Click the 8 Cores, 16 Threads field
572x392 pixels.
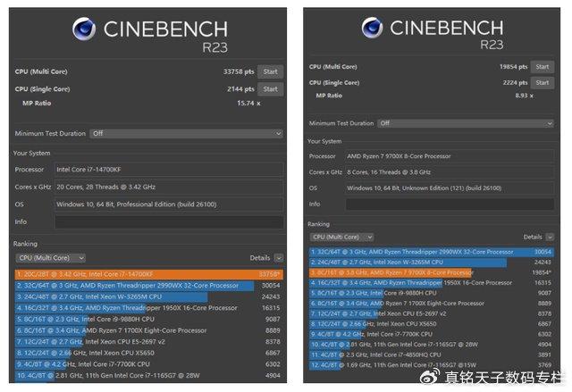[x=450, y=172]
